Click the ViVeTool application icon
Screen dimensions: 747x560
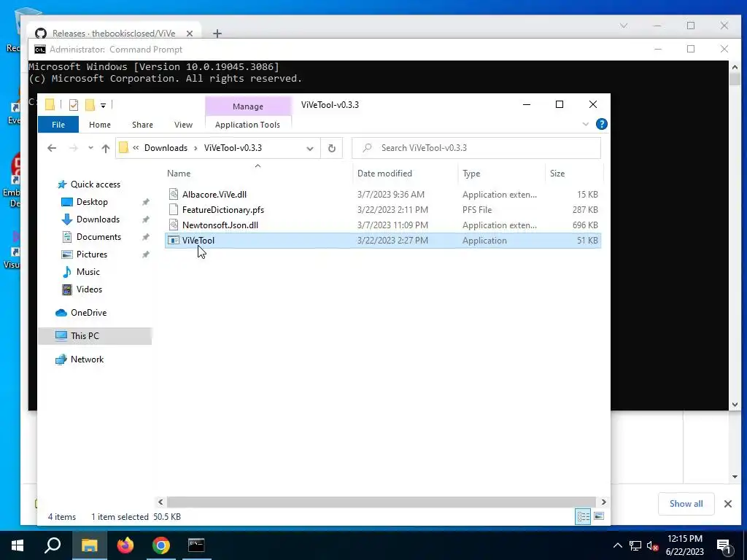point(174,241)
